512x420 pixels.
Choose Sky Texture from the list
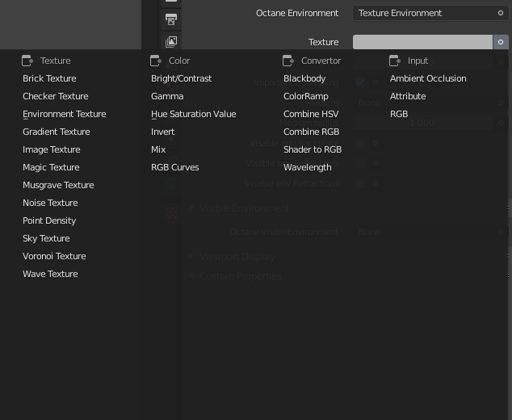(x=46, y=238)
